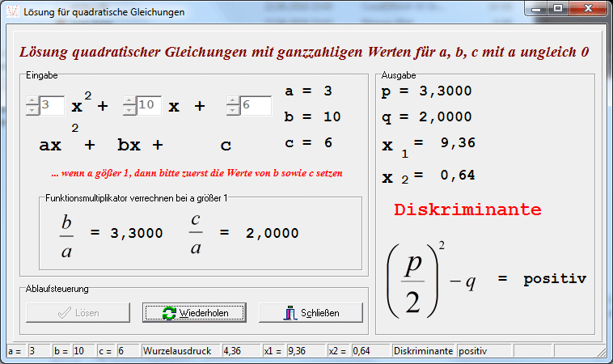Click the input field containing 6
Screen dimensions: 613x364
(x=256, y=106)
